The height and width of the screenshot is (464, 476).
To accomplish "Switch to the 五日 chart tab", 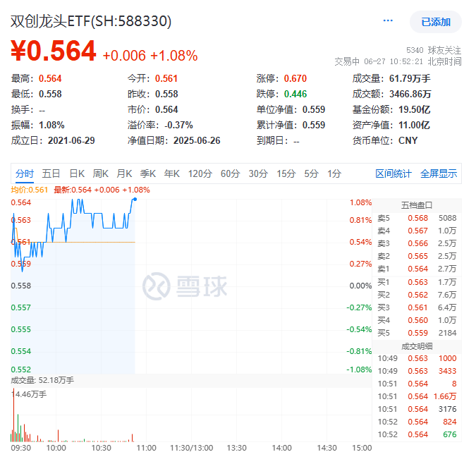I will coord(51,173).
